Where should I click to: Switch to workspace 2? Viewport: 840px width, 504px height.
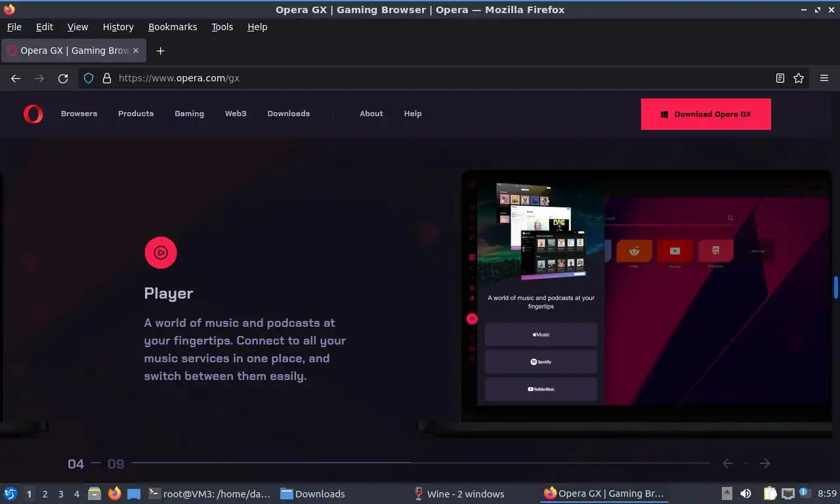pyautogui.click(x=45, y=494)
